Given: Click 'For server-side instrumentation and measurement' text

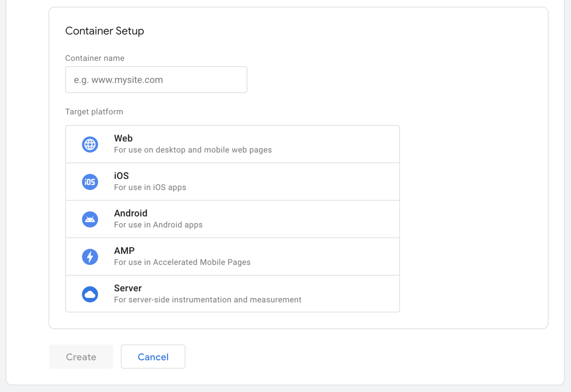Looking at the screenshot, I should click(x=207, y=299).
